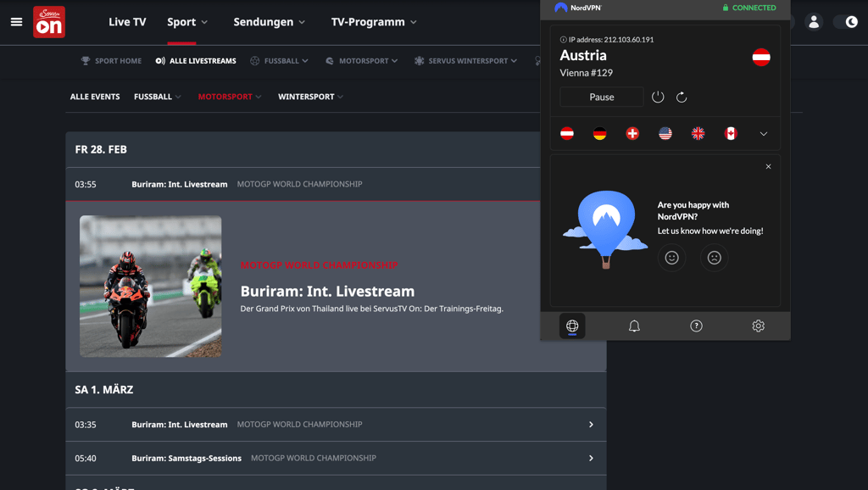Connect to Austria quick flag

[567, 133]
